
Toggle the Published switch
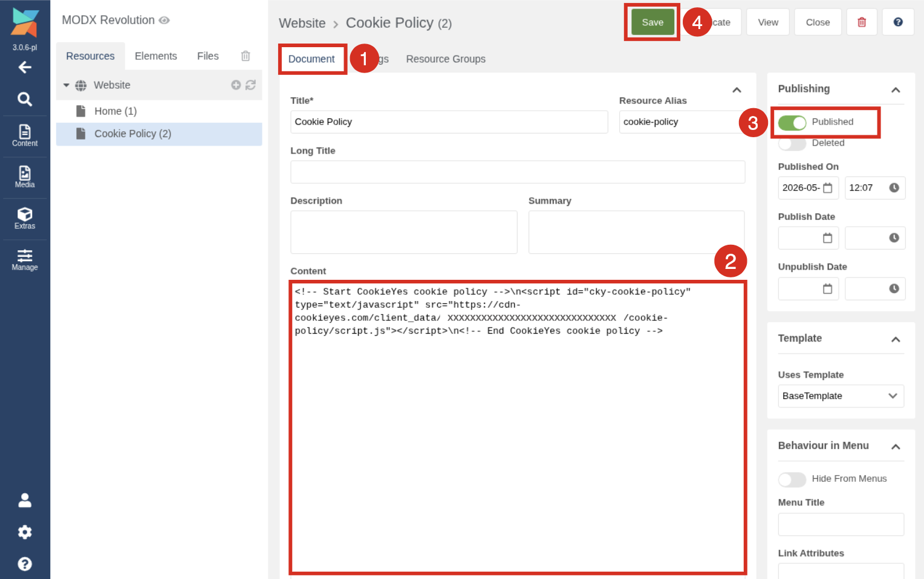(792, 123)
